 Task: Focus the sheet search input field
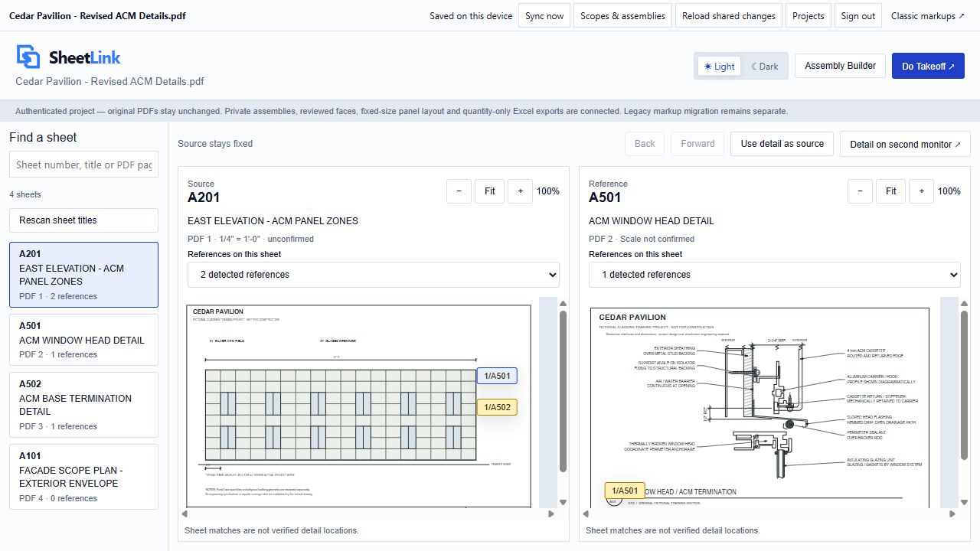[83, 165]
